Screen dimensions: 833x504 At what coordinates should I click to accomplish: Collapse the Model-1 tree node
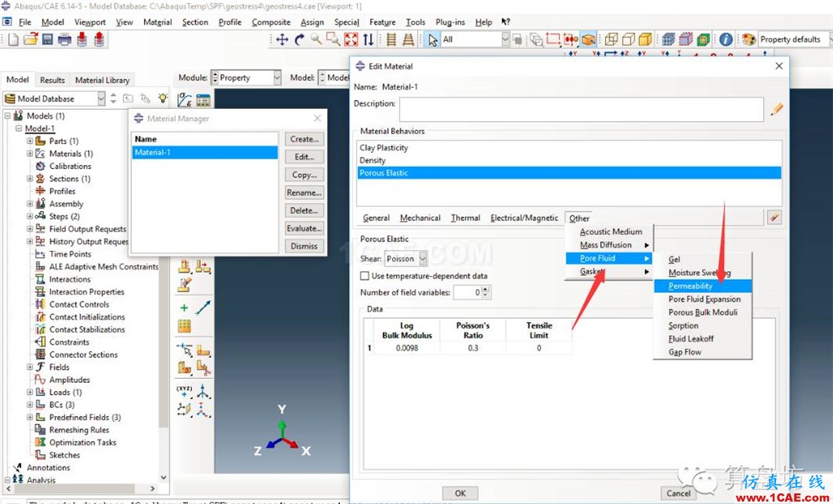pyautogui.click(x=19, y=128)
